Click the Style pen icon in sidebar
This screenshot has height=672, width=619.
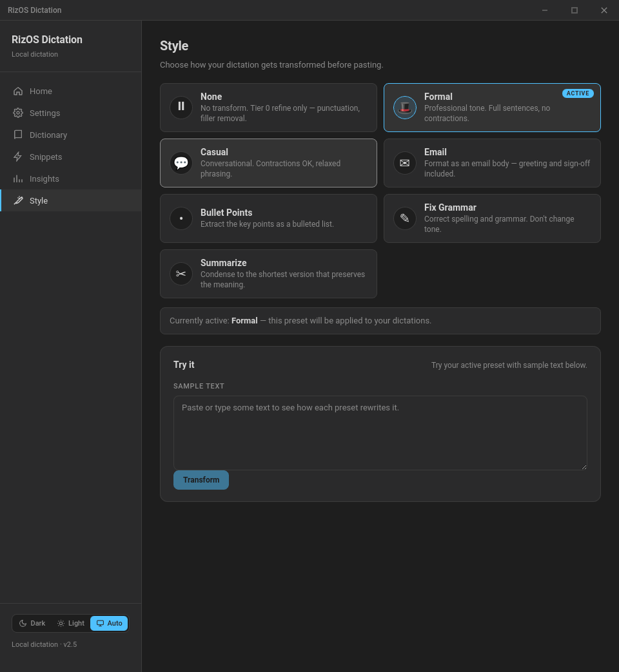(18, 200)
